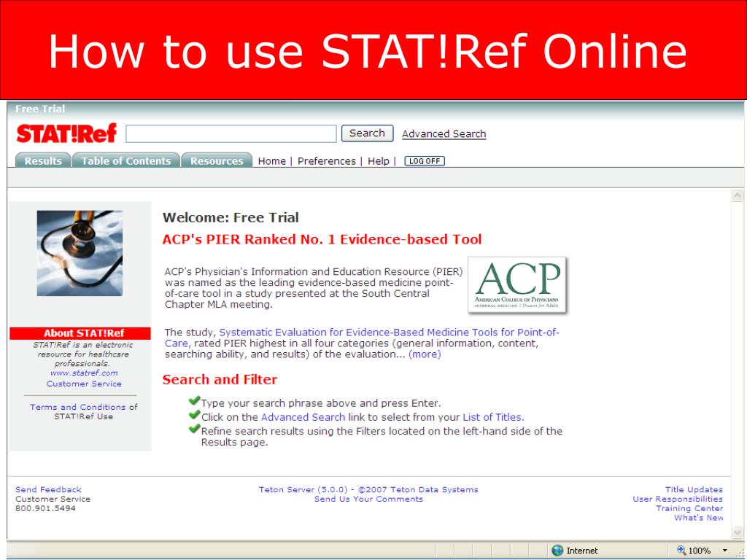Open the Title Updates link
Image resolution: width=747 pixels, height=560 pixels.
694,489
